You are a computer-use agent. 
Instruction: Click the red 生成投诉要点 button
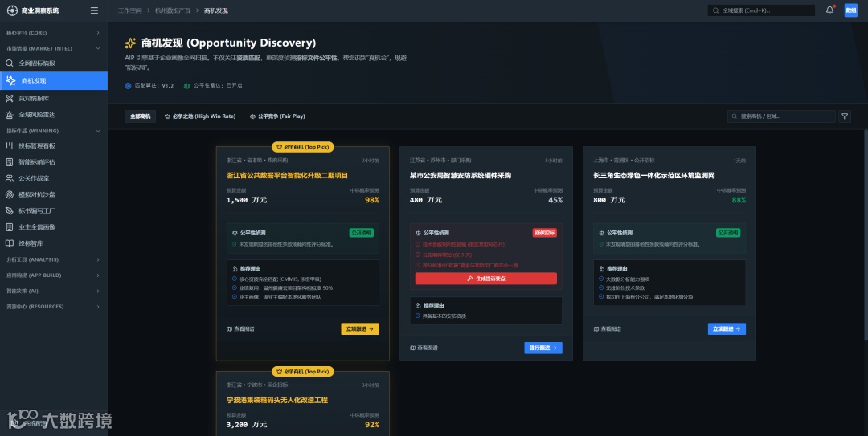486,279
